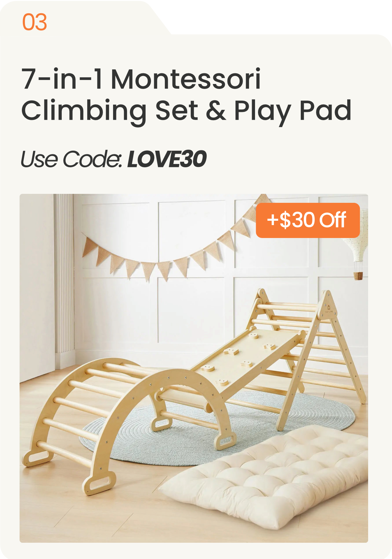Click the wooden arch climber in the photo

pyautogui.click(x=126, y=422)
